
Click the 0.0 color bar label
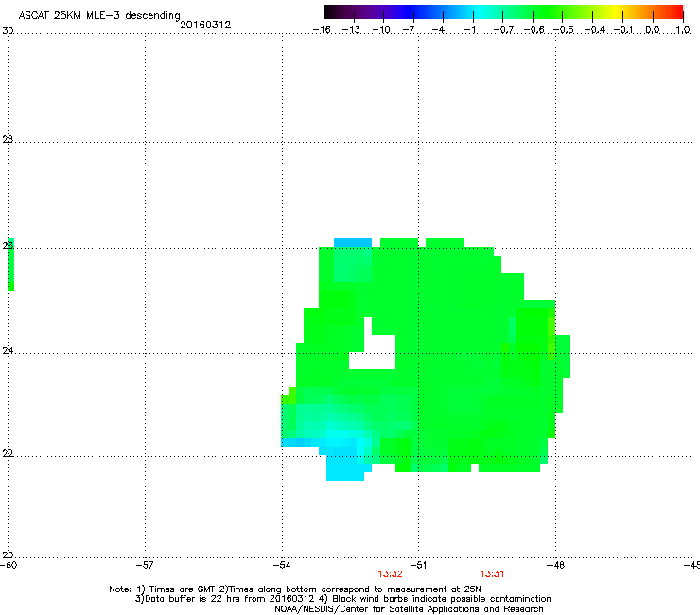click(x=653, y=30)
